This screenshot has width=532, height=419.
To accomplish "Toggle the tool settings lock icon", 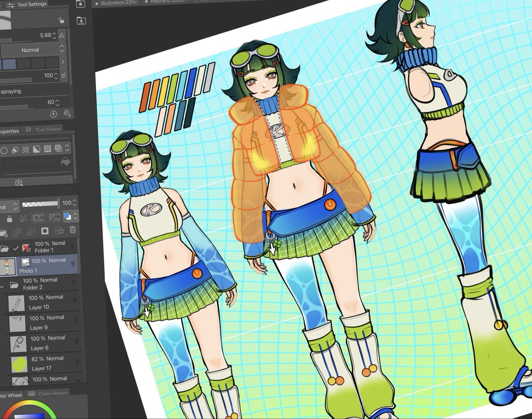I will pyautogui.click(x=61, y=20).
